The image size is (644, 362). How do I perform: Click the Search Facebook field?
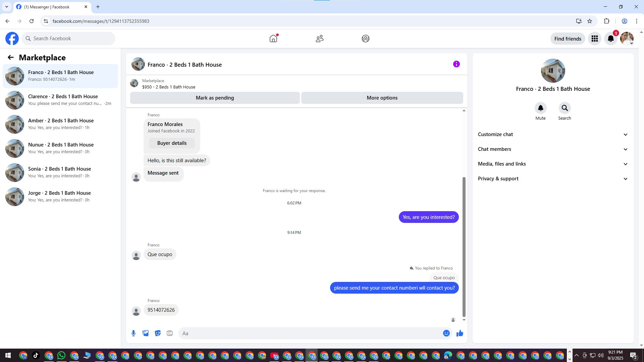[x=69, y=39]
